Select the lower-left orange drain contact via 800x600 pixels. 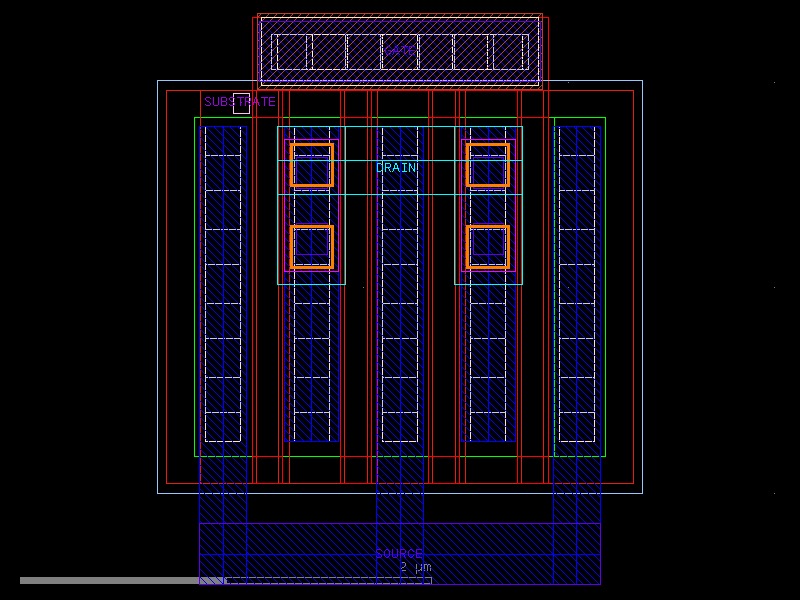click(311, 246)
